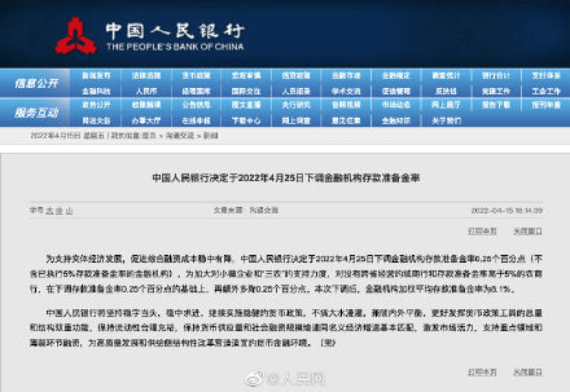570x392 pixels.
Task: Select the 工会工作 navigation item
Action: 546,91
